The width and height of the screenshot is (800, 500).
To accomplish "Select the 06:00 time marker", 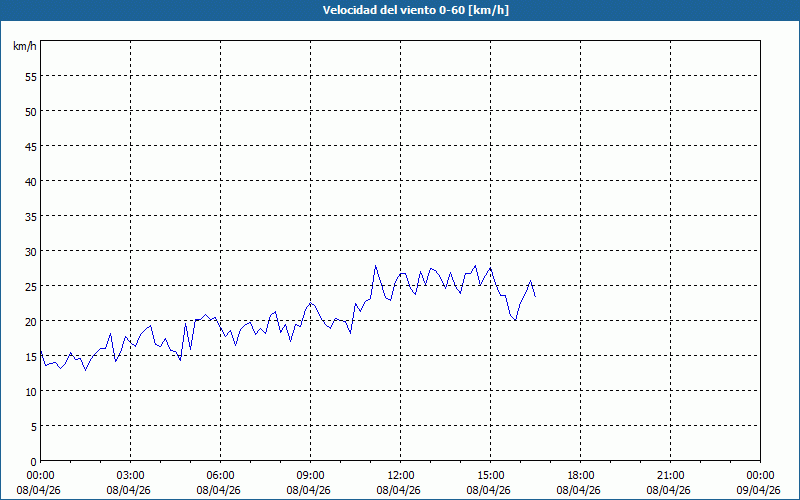I will (220, 475).
